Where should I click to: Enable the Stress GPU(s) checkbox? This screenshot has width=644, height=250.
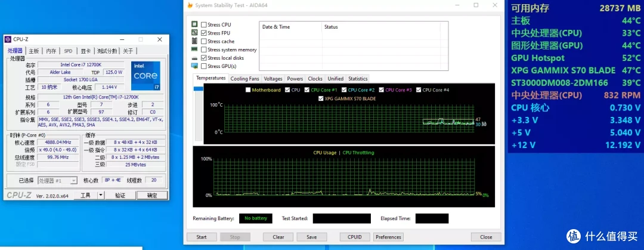click(204, 66)
